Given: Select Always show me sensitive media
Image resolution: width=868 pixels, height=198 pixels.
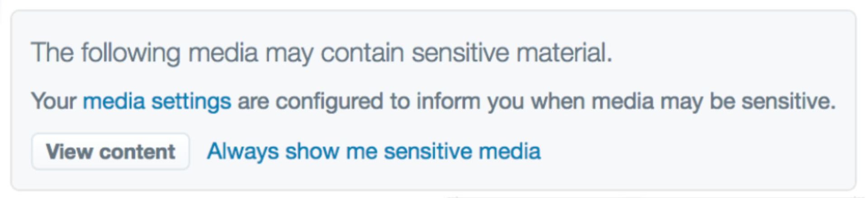Looking at the screenshot, I should [x=373, y=151].
